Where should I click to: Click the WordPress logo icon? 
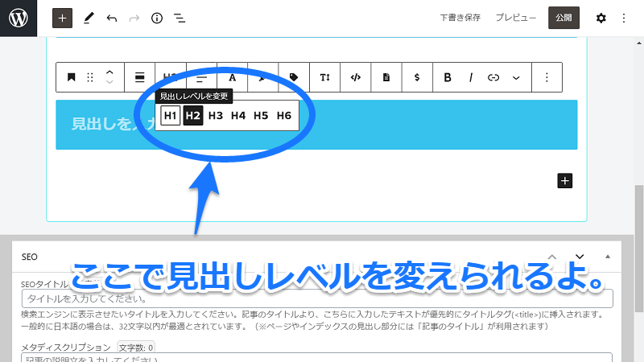click(19, 18)
